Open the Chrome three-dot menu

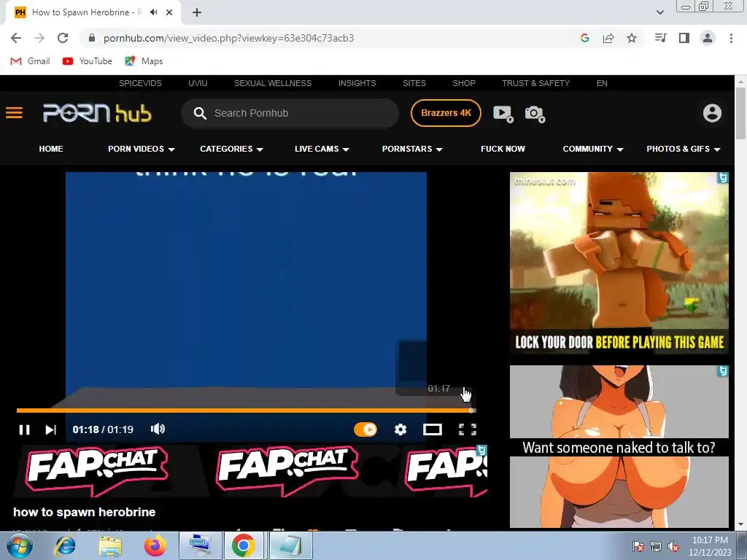tap(731, 38)
